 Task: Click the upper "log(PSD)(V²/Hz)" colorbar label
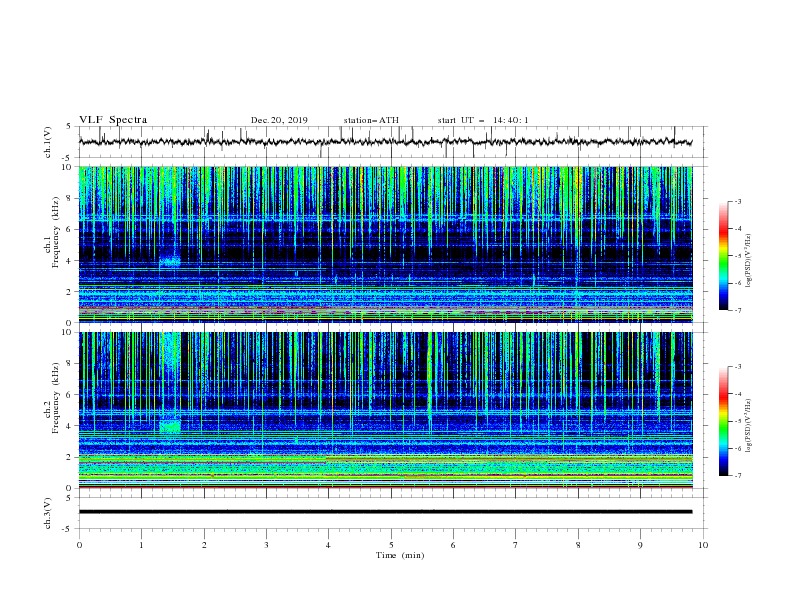click(x=748, y=261)
